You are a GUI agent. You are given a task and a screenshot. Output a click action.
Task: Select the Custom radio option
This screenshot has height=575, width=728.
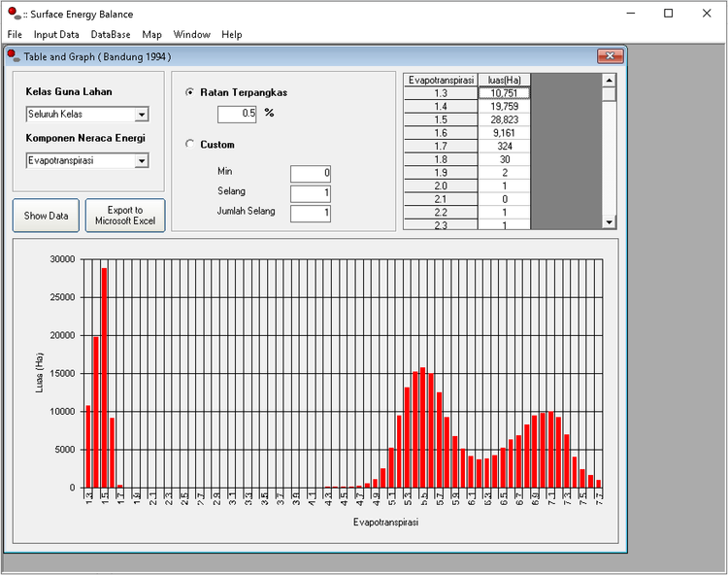(x=190, y=145)
